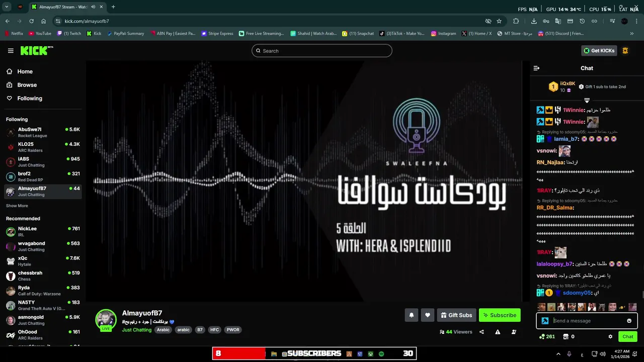Open chat settings gear icon

pos(610,336)
